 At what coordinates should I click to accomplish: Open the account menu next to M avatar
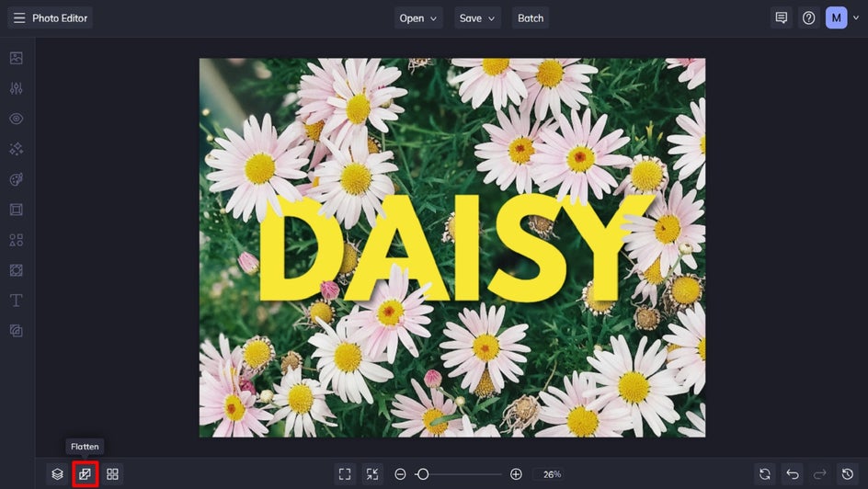(857, 18)
